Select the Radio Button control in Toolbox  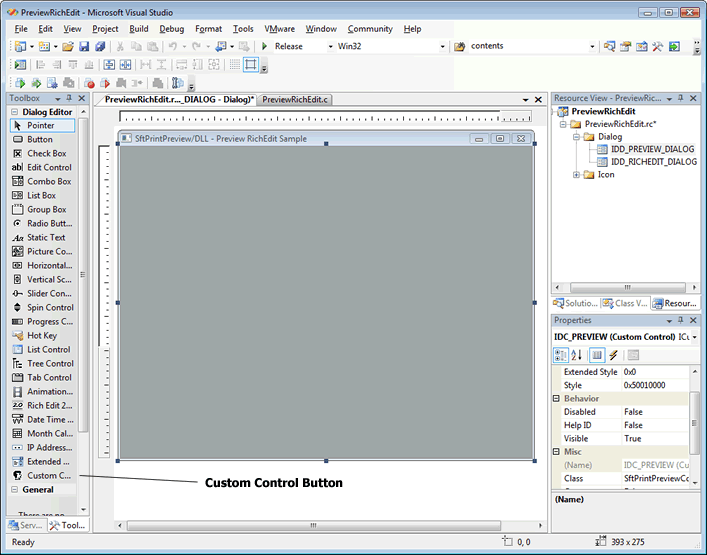[48, 224]
